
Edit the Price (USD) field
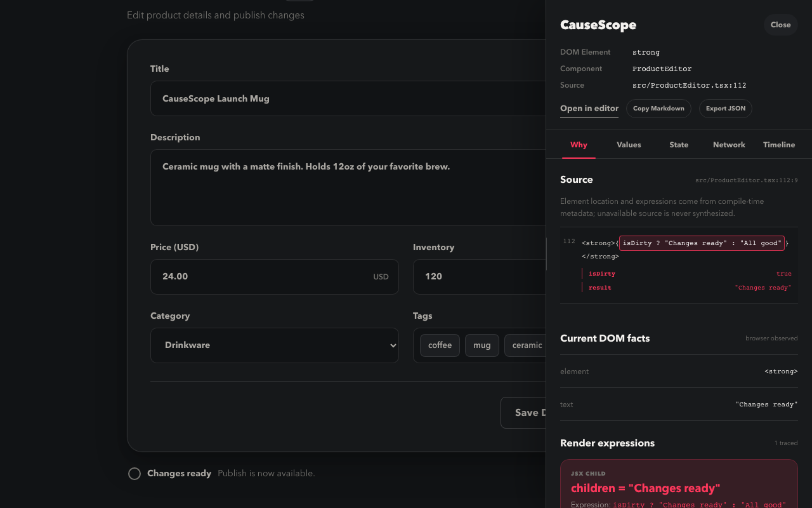point(274,277)
